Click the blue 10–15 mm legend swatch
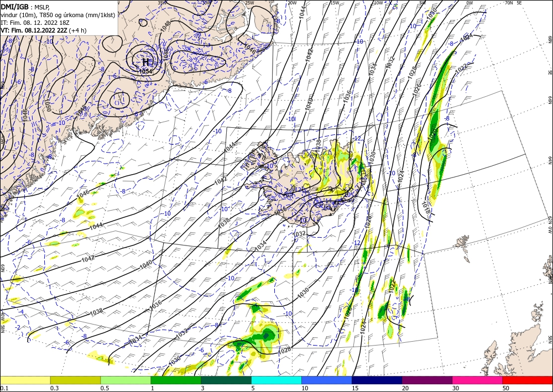 pyautogui.click(x=327, y=380)
